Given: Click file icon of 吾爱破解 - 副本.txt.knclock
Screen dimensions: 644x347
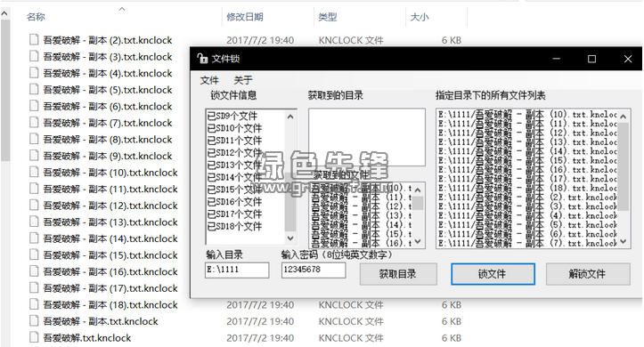Looking at the screenshot, I should click(x=34, y=320).
